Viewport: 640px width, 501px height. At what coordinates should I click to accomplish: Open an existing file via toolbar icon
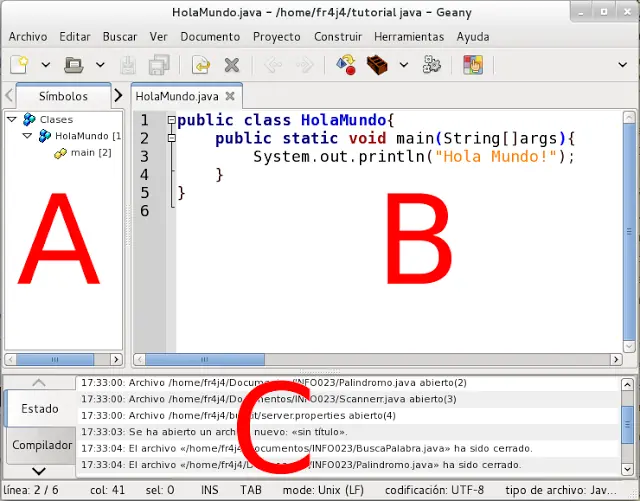pos(74,65)
